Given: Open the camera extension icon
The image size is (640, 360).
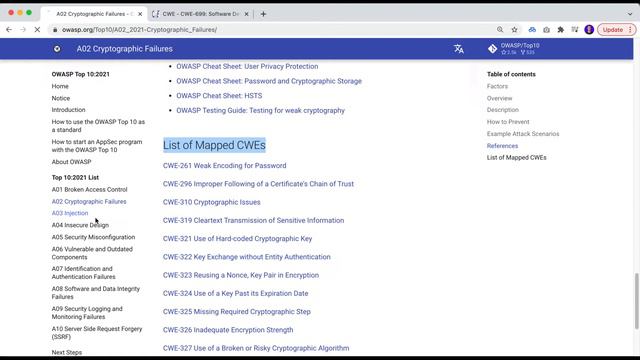Looking at the screenshot, I should pyautogui.click(x=546, y=30).
